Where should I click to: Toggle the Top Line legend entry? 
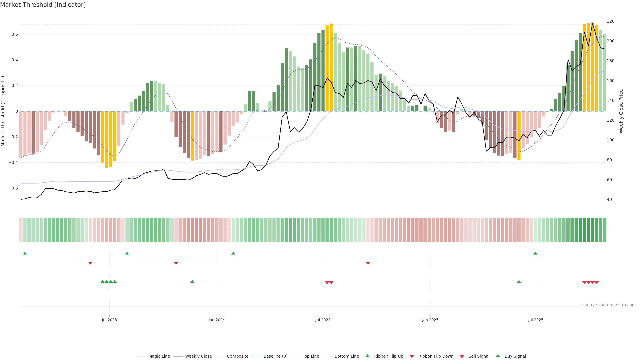point(311,356)
